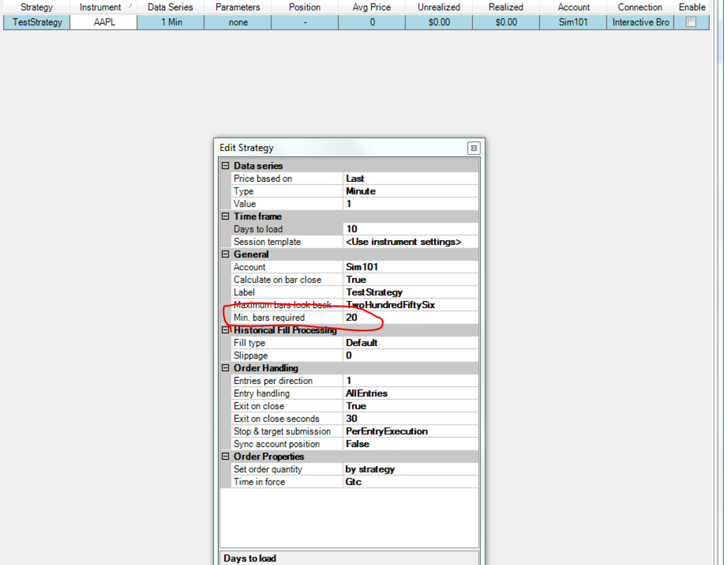Collapse the Historical Fill Processing section
Viewport: 728px width, 565px height.
(x=226, y=331)
